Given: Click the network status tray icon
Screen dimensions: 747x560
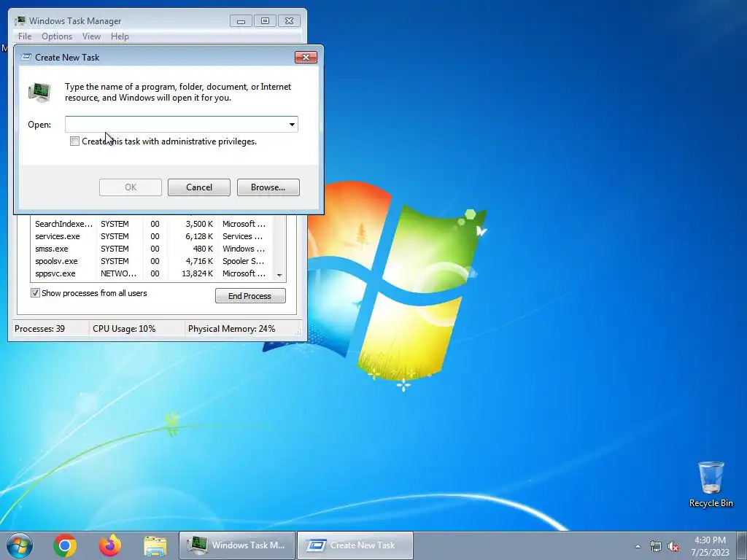Looking at the screenshot, I should [x=656, y=546].
